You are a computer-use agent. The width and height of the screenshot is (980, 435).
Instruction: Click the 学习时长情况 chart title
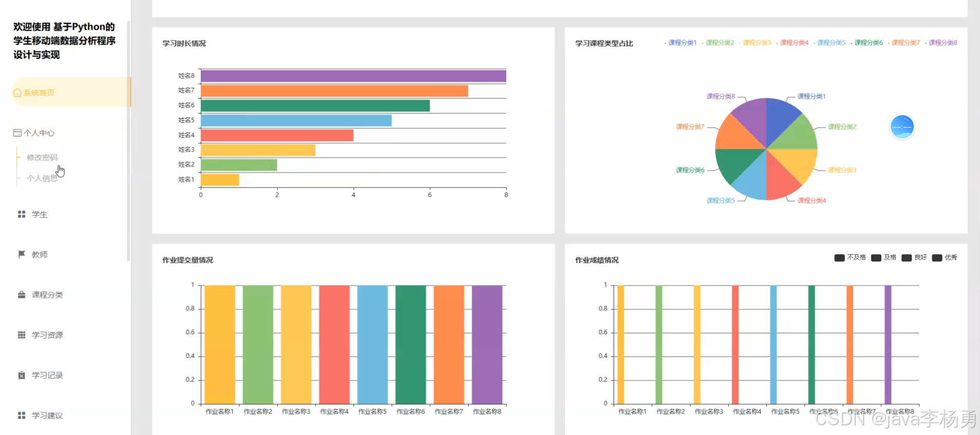pyautogui.click(x=184, y=44)
